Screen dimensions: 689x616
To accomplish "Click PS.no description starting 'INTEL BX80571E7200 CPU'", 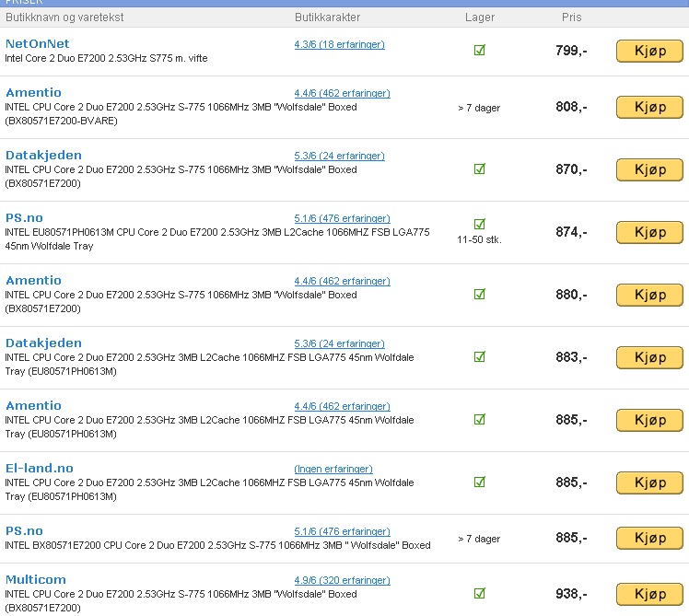I will [217, 545].
